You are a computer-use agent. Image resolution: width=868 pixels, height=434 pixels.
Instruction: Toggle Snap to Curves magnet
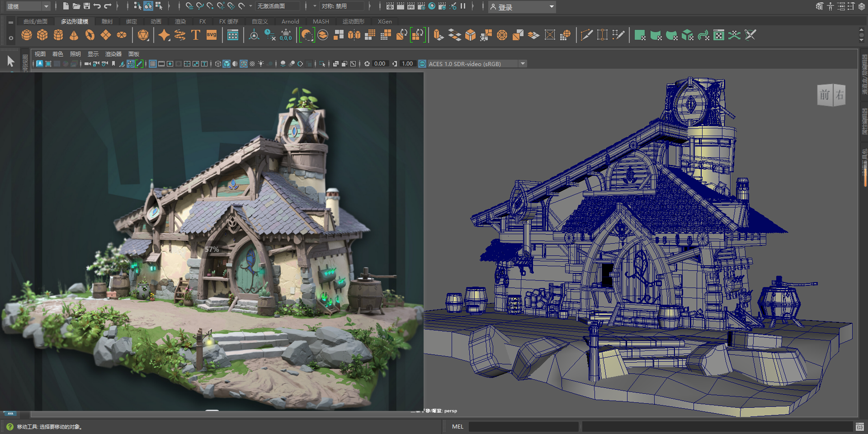pyautogui.click(x=200, y=6)
